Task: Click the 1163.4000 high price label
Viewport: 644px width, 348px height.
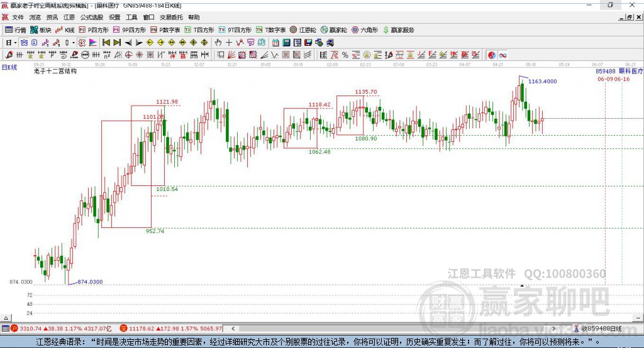Action: pos(542,81)
